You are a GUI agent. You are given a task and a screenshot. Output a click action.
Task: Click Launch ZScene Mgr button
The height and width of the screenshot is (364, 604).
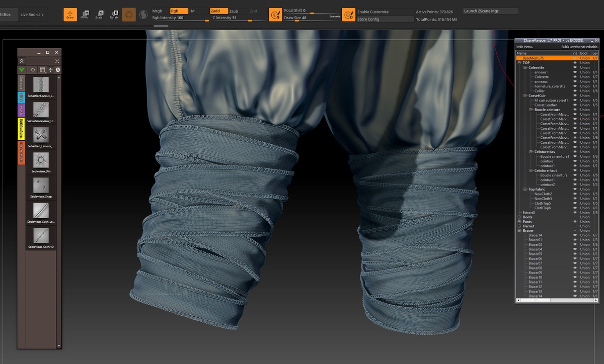tap(490, 11)
